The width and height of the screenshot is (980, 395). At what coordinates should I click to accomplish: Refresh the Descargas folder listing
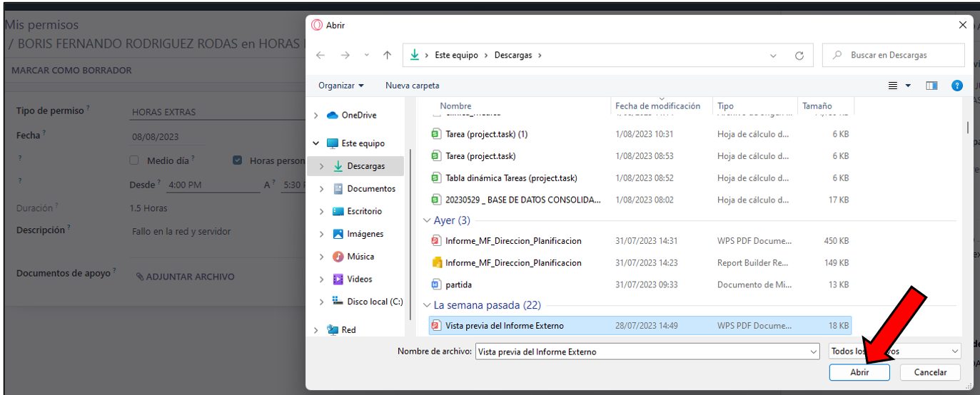pos(799,56)
